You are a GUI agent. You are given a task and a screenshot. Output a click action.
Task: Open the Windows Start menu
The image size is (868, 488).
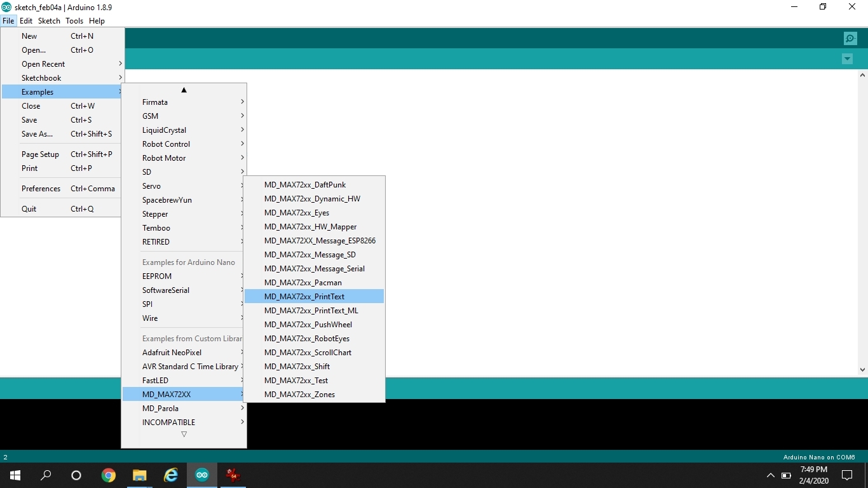coord(15,475)
